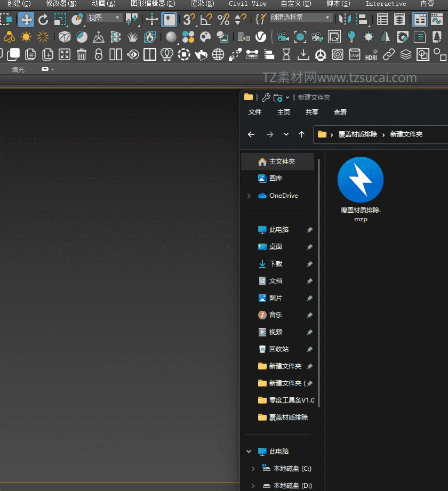Click the HDRI toolbar icon
Viewport: 448px width, 491px height.
371,55
